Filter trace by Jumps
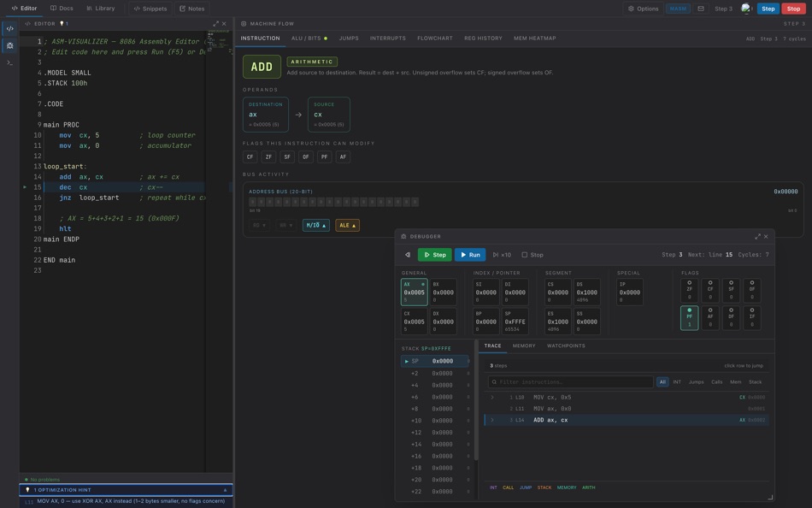 tap(696, 382)
